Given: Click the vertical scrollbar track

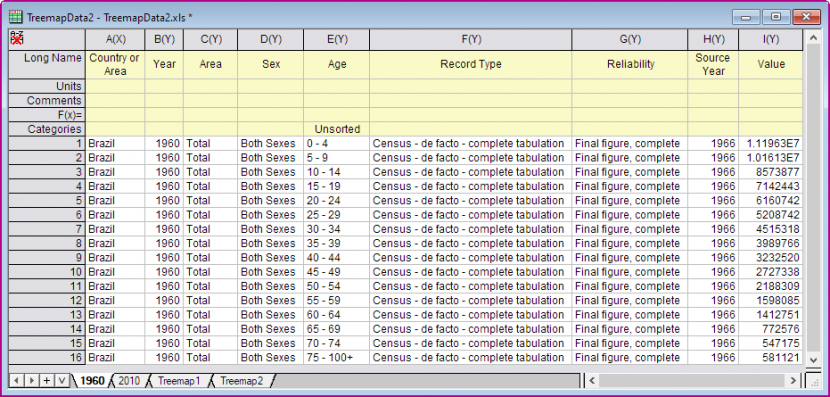Looking at the screenshot, I should tap(814, 199).
